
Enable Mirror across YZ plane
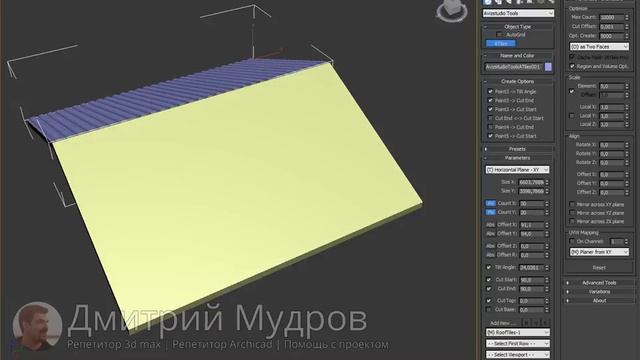click(x=572, y=213)
